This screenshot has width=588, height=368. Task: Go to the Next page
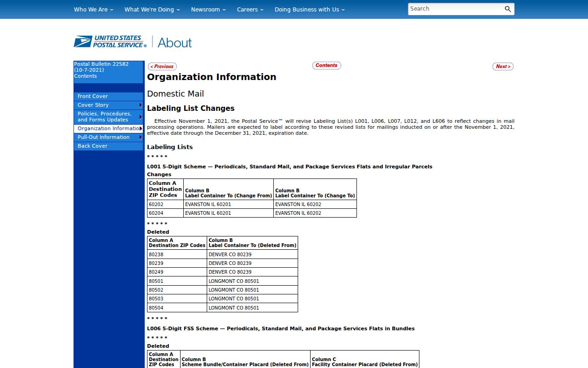tap(503, 67)
